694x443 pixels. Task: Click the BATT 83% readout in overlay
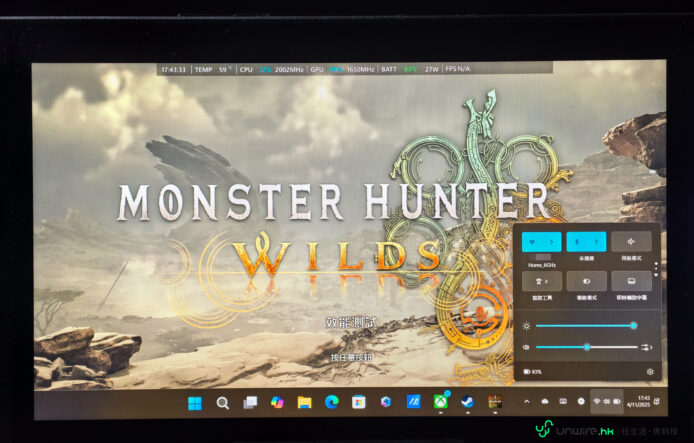point(399,69)
